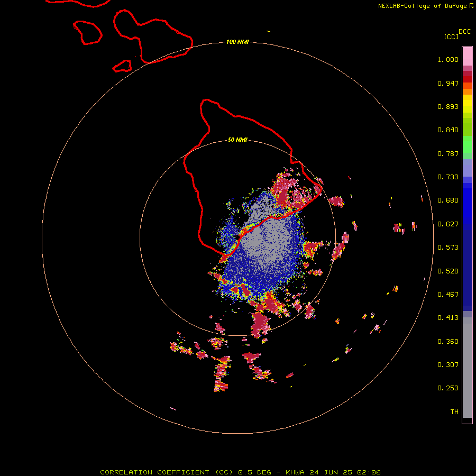Click the 50 NMI range ring label
The image size is (476, 476).
click(237, 140)
